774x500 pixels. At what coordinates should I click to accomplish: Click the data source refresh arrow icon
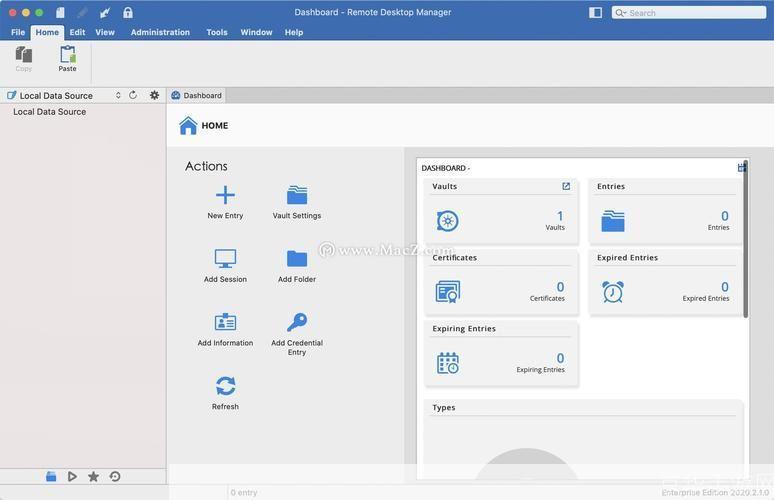pyautogui.click(x=133, y=95)
